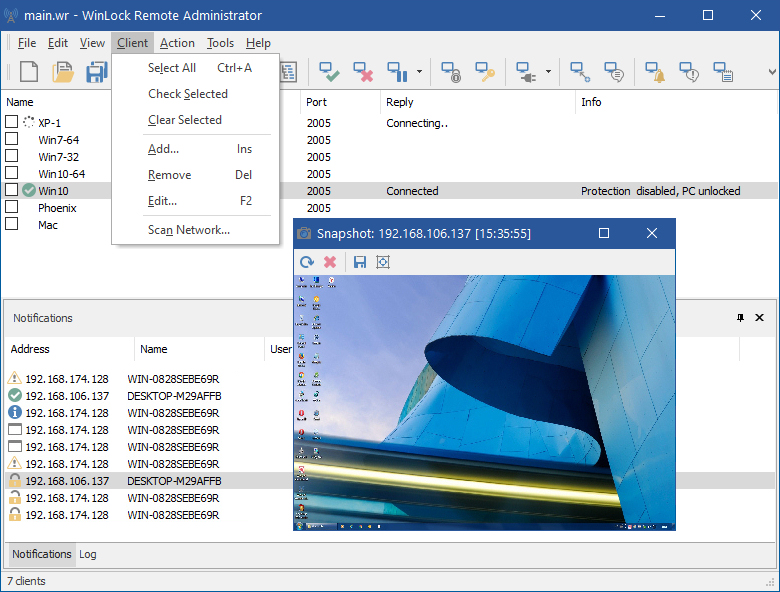Click the Address column header

coord(30,349)
